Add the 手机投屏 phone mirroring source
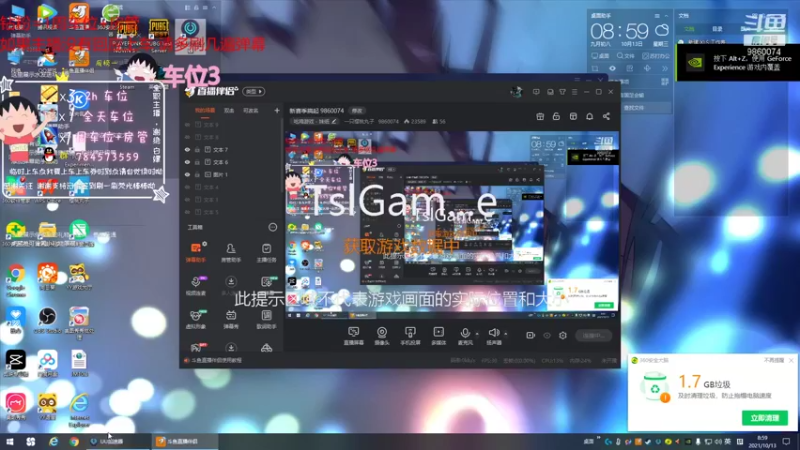The width and height of the screenshot is (800, 450). 410,336
